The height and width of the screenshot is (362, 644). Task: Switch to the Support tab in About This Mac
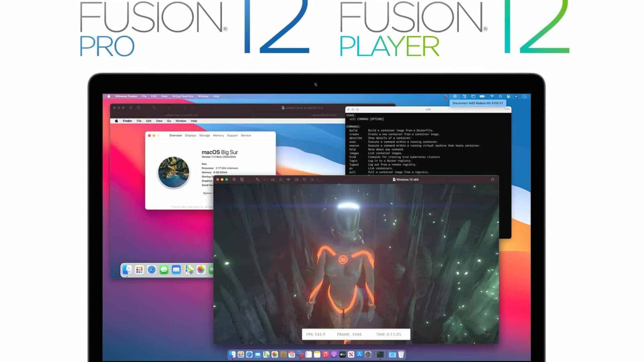click(232, 135)
